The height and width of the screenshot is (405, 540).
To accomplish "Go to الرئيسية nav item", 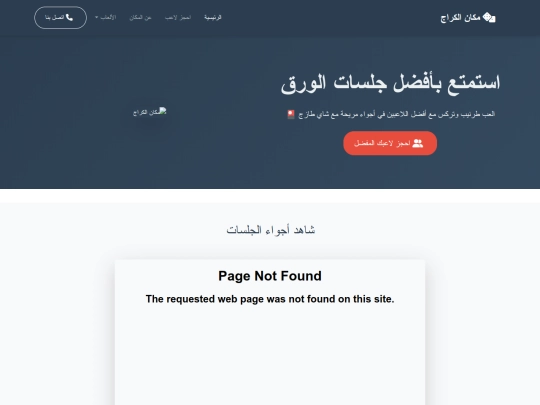I will coord(213,18).
